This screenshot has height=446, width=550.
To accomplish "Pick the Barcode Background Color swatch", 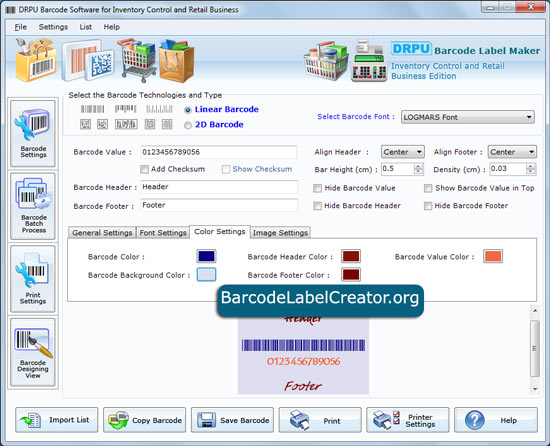I will [206, 275].
